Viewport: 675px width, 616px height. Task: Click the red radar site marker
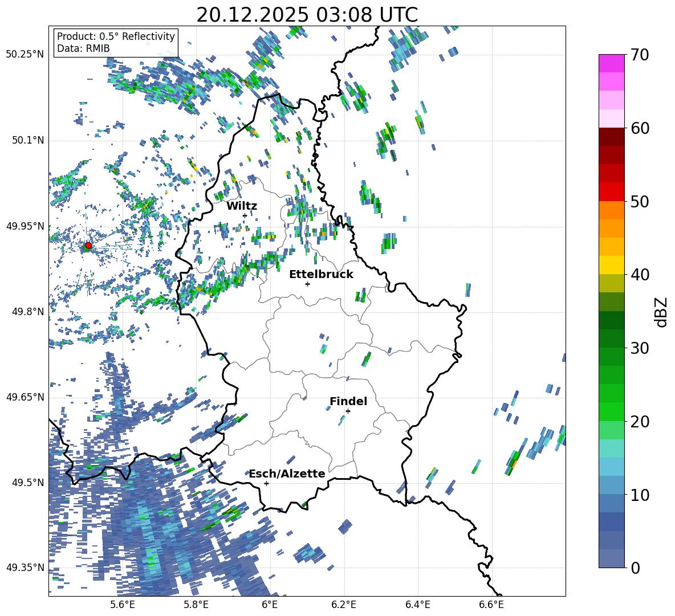point(88,246)
